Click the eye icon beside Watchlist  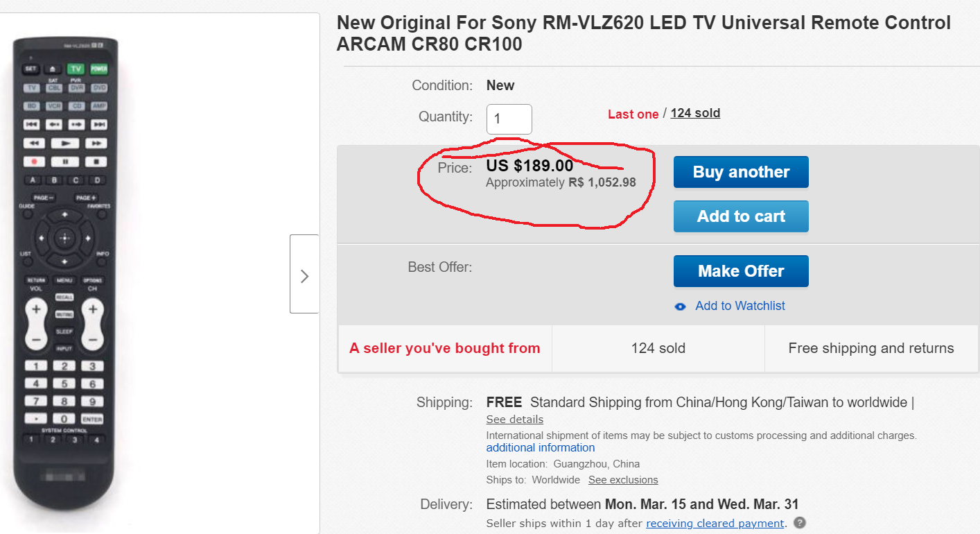(681, 307)
